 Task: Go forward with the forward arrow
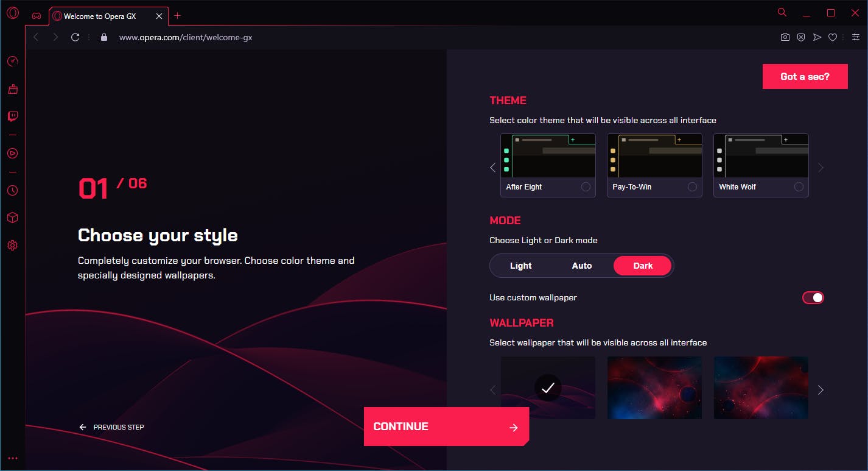point(55,37)
